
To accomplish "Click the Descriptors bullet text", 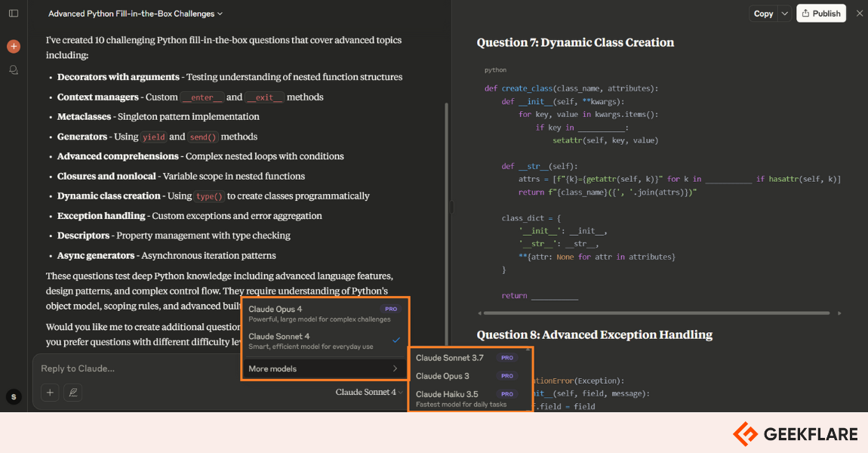I will click(174, 236).
